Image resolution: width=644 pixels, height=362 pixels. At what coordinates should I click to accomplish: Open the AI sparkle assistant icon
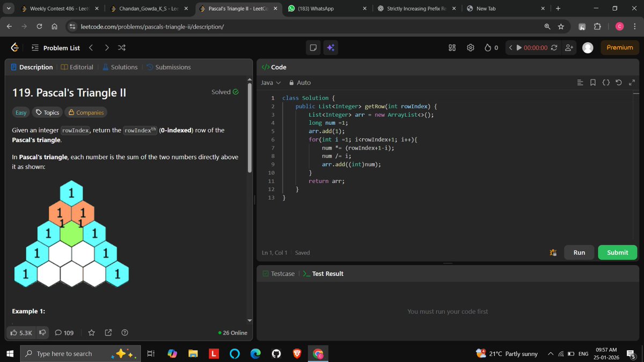(x=330, y=48)
